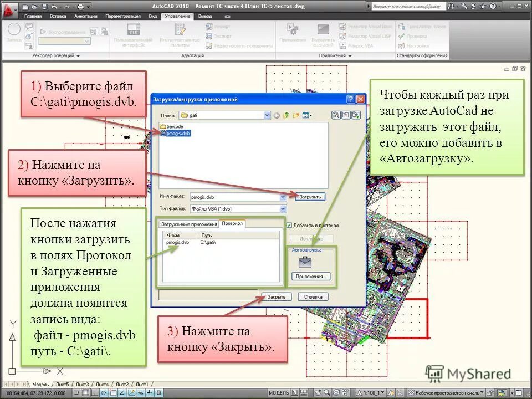Click the Undo arrow icon
This screenshot has width=532, height=399.
tap(54, 7)
